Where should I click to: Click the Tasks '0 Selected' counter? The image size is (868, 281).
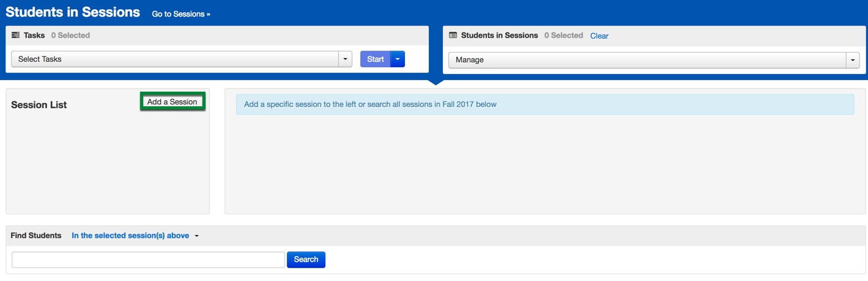pyautogui.click(x=70, y=35)
